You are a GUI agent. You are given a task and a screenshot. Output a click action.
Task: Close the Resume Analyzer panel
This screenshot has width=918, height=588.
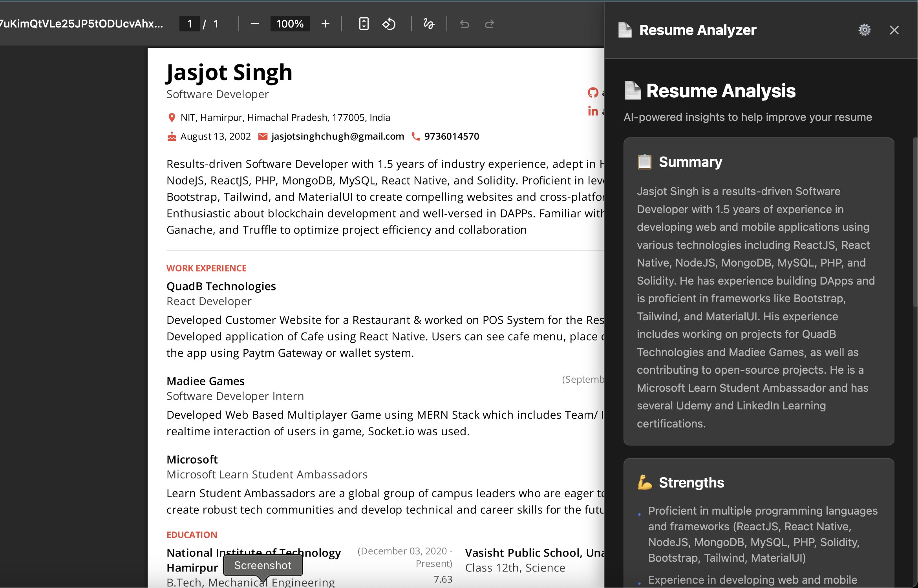click(894, 30)
